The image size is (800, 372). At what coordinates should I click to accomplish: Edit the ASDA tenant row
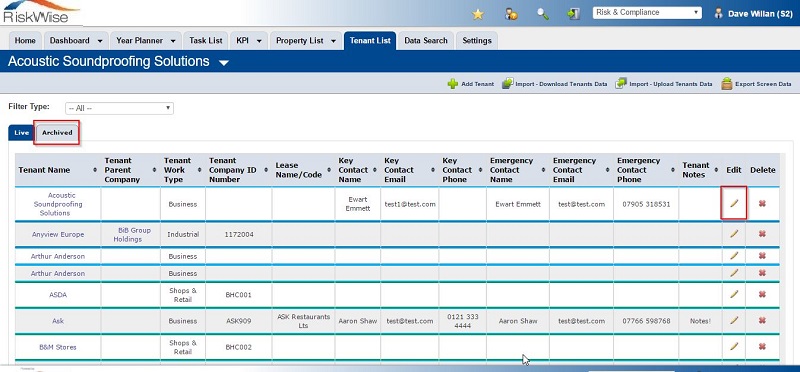point(734,294)
